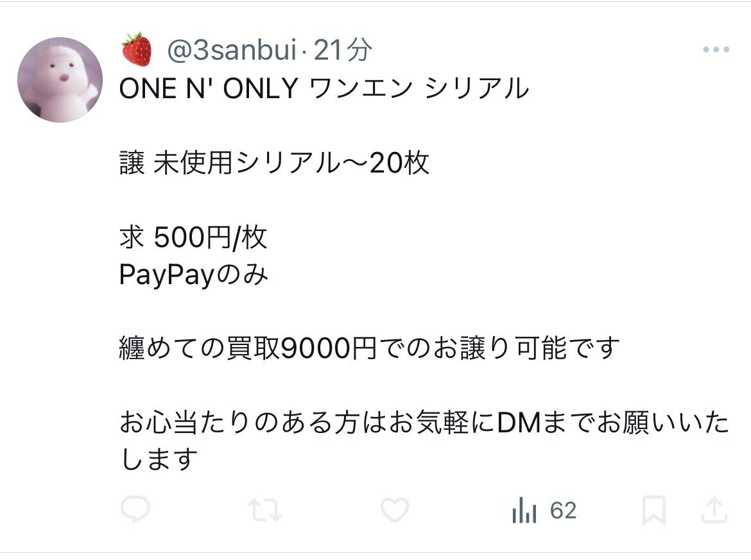
Task: Click the お気軽にDMまで request line
Action: click(x=424, y=422)
